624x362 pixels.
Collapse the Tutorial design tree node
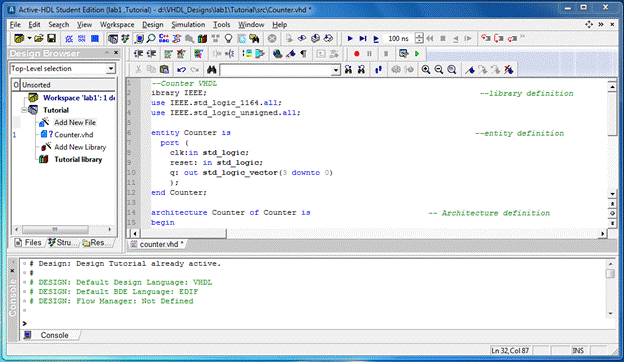[x=24, y=110]
